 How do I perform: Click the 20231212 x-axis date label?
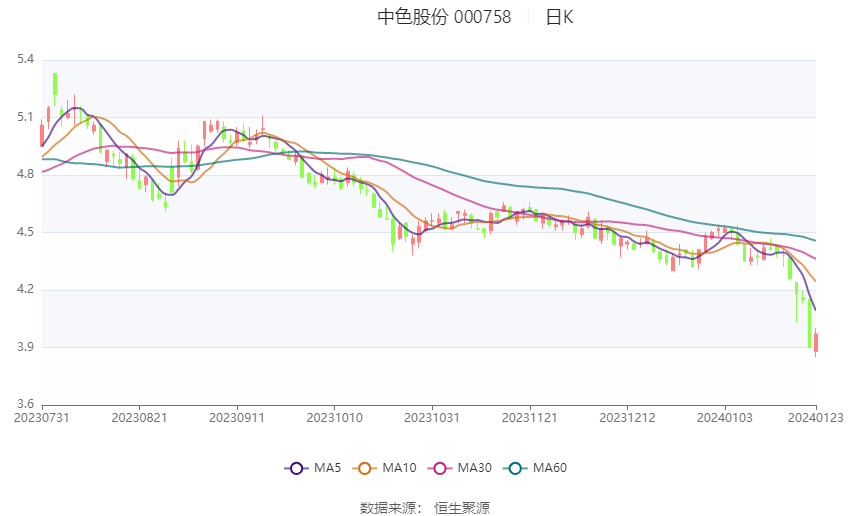627,418
